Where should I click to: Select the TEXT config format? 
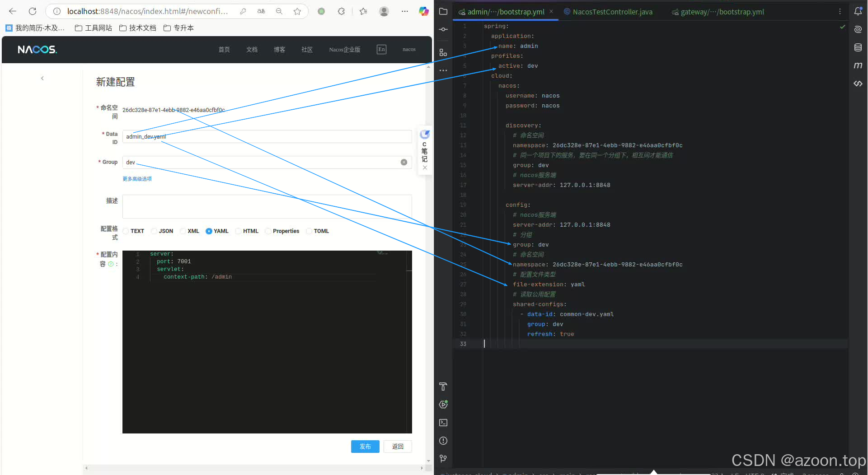126,231
